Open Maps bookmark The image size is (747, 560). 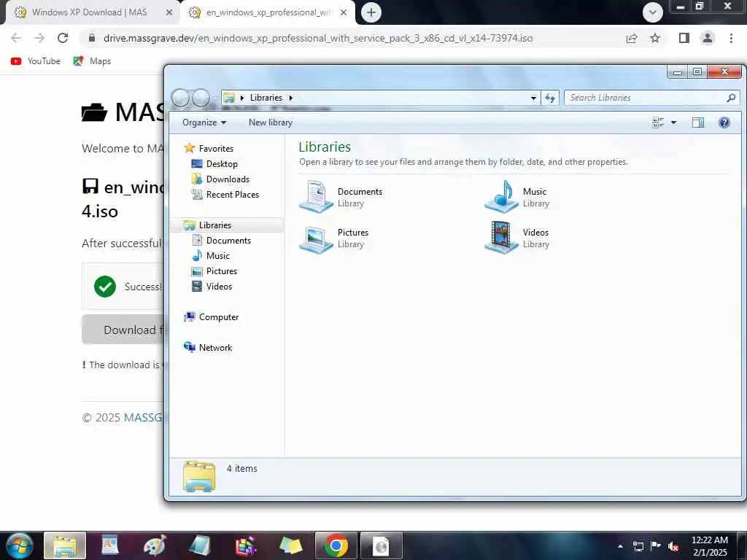(x=92, y=61)
